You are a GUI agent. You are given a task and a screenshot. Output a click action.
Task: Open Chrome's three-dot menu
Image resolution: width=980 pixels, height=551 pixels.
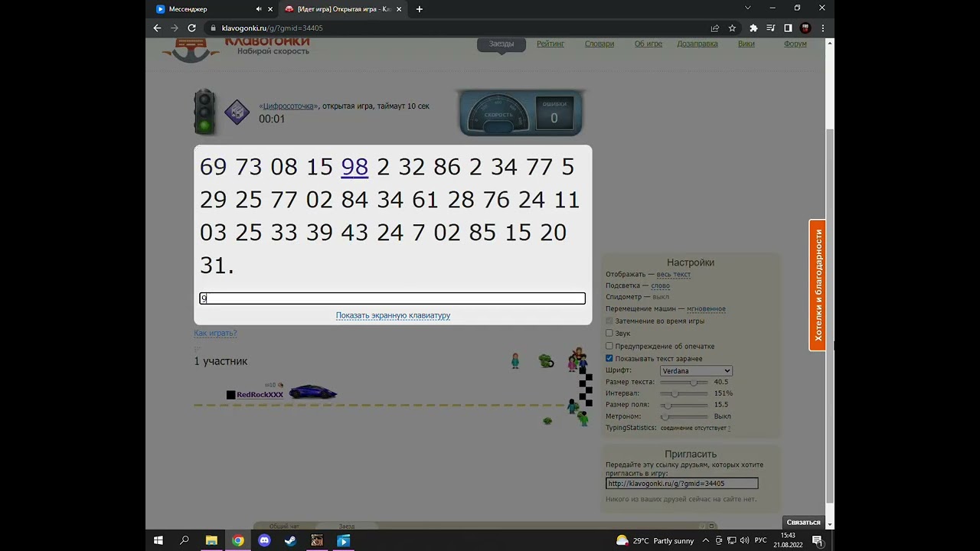[822, 28]
